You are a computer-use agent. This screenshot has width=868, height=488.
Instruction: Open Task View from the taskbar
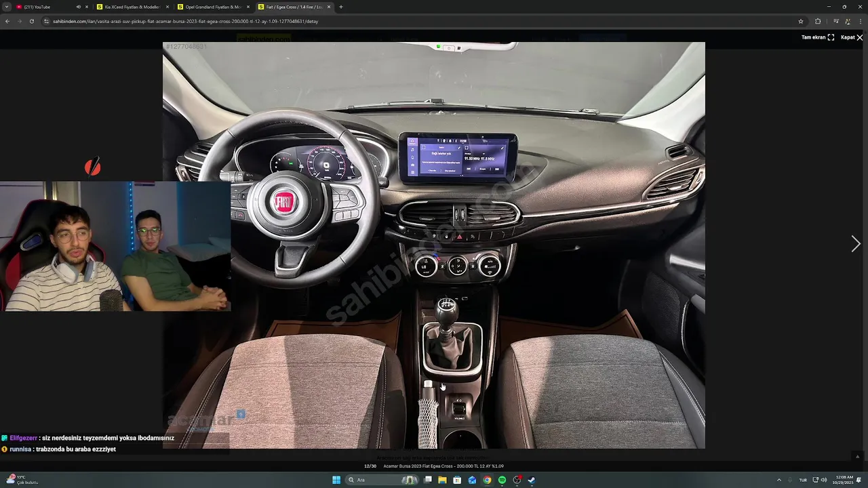428,480
